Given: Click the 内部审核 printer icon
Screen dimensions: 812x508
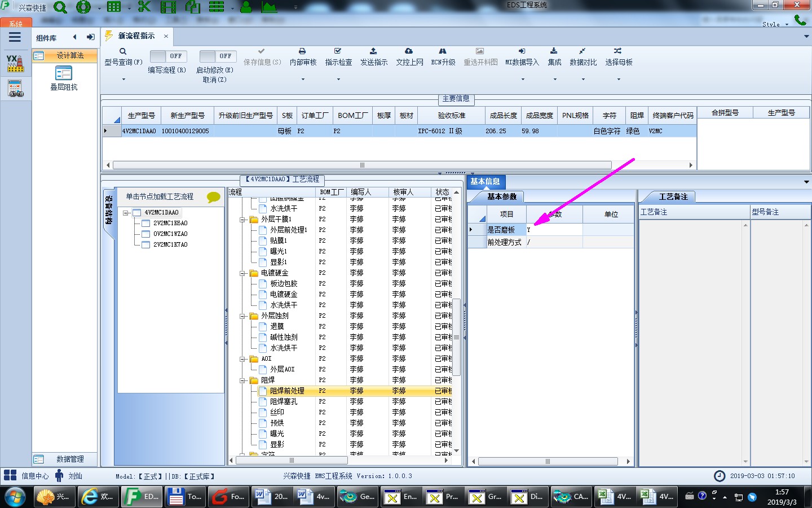Looking at the screenshot, I should click(x=302, y=51).
